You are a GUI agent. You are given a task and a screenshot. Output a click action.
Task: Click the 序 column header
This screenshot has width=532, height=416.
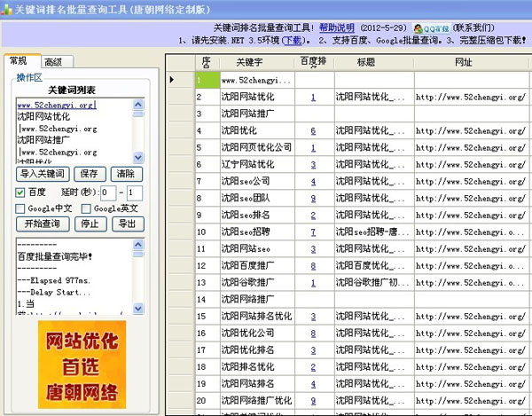click(x=207, y=62)
